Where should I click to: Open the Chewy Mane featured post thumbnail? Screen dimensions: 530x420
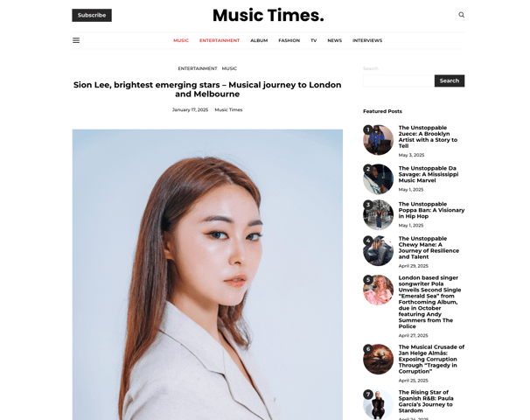point(378,251)
